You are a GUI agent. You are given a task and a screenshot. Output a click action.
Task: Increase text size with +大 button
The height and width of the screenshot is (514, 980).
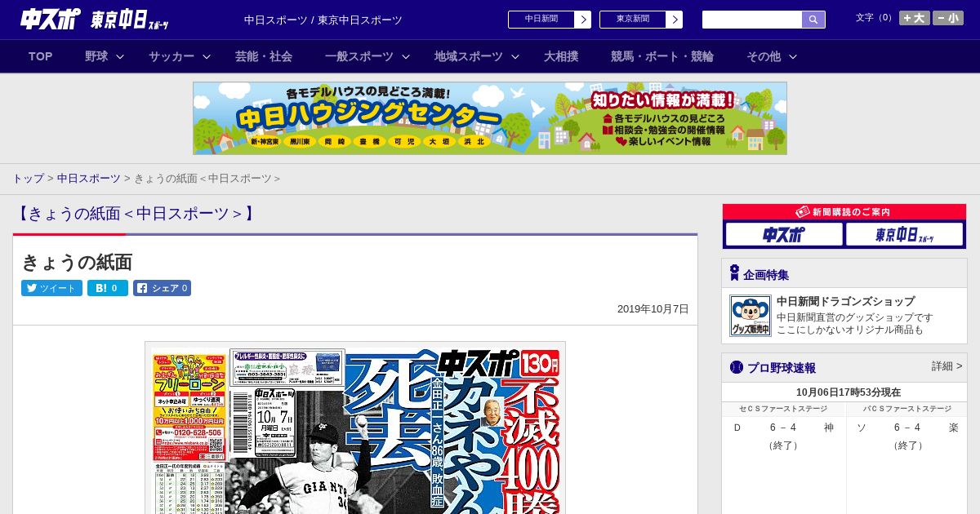point(914,18)
